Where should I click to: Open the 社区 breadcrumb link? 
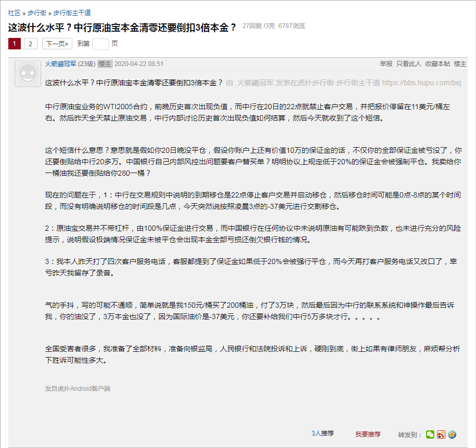click(14, 13)
